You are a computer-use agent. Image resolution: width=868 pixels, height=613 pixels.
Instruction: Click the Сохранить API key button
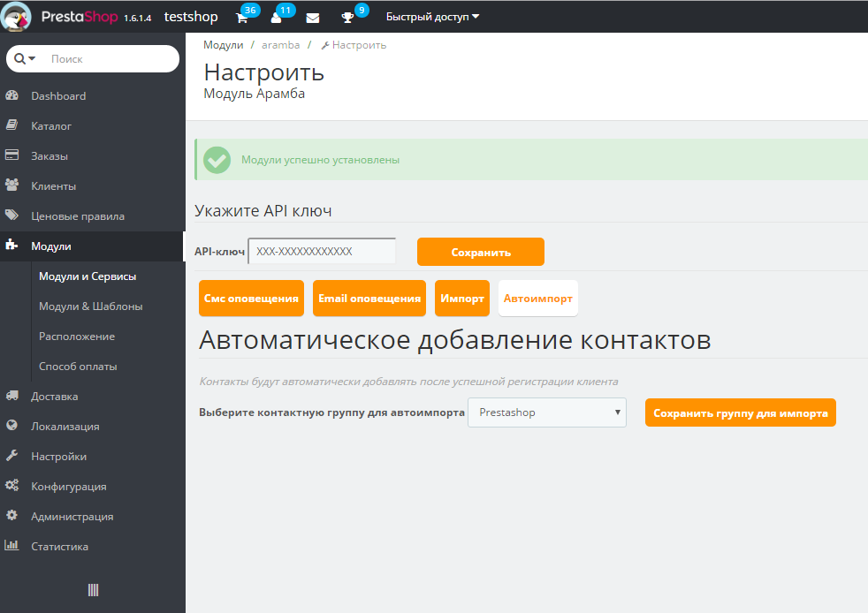481,252
